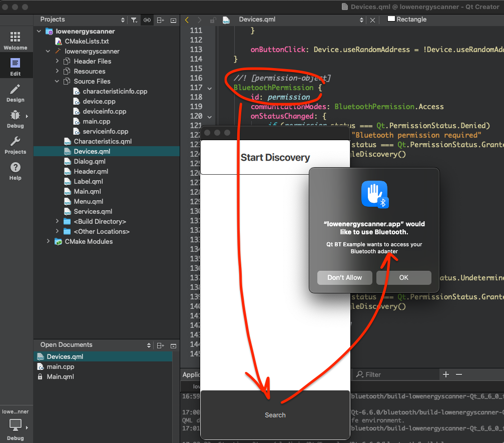Open Debug mode in the mode sidebar
The width and height of the screenshot is (504, 443).
16,119
